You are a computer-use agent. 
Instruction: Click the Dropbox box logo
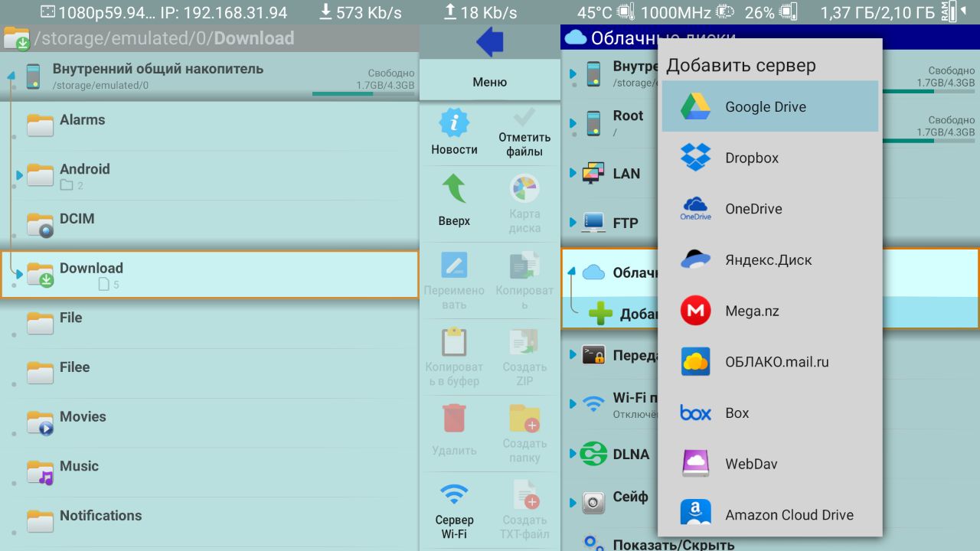coord(695,158)
